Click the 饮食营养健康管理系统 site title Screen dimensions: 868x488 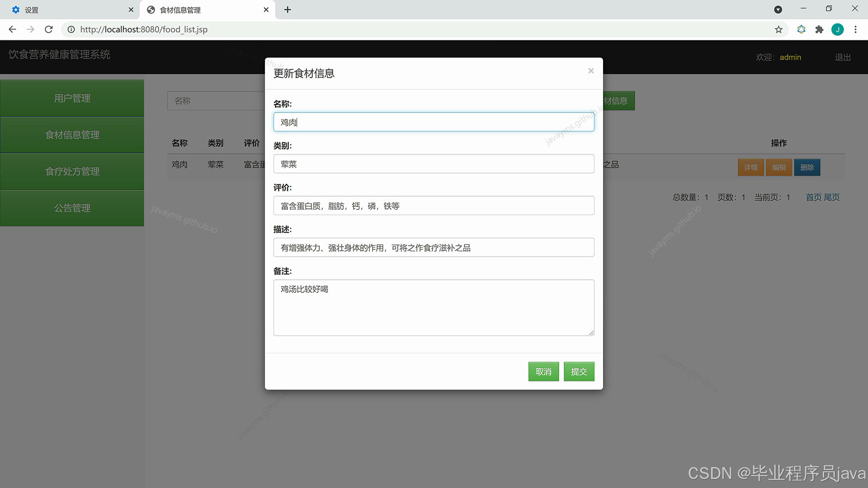click(59, 55)
